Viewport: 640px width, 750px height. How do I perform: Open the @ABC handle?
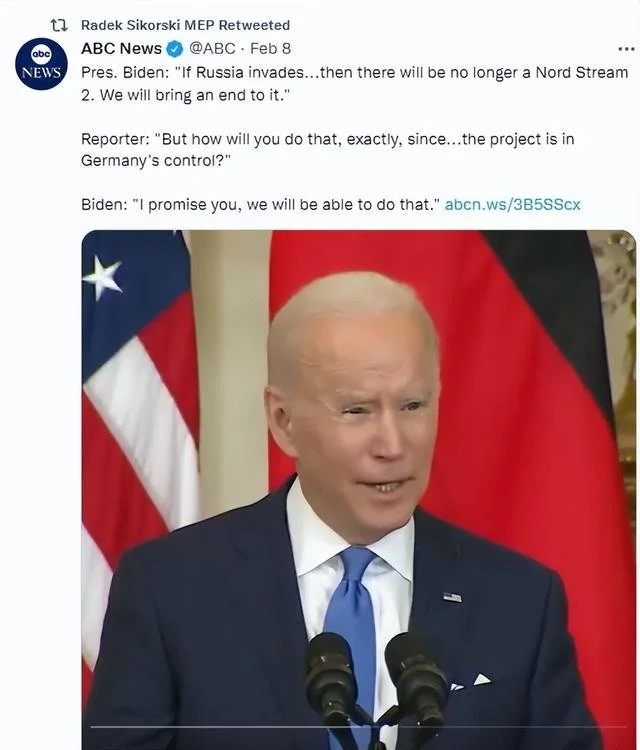click(x=212, y=48)
